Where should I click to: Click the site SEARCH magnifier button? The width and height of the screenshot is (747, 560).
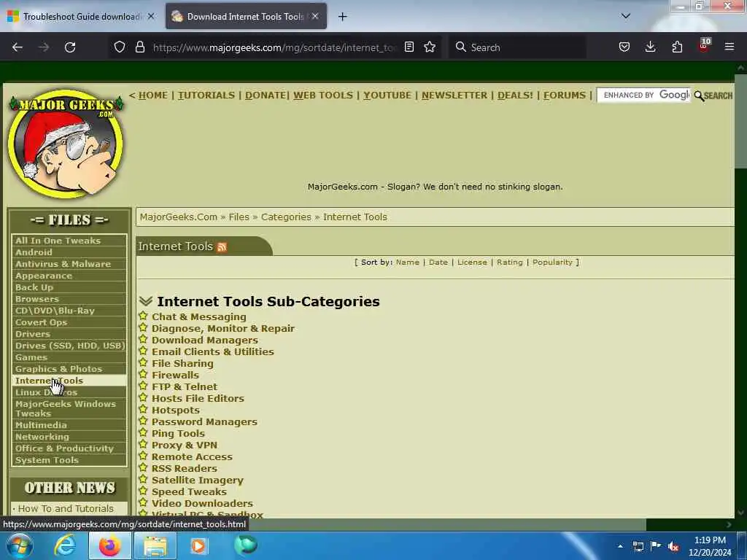[x=713, y=96]
